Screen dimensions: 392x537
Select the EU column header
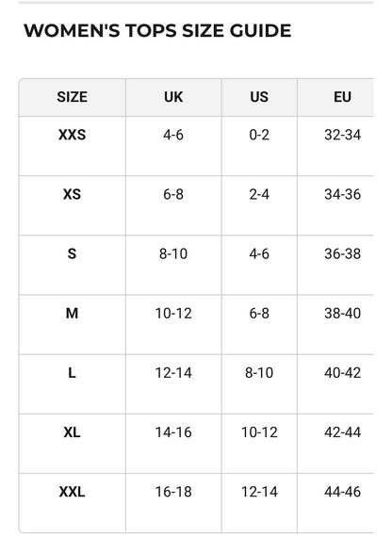(342, 97)
